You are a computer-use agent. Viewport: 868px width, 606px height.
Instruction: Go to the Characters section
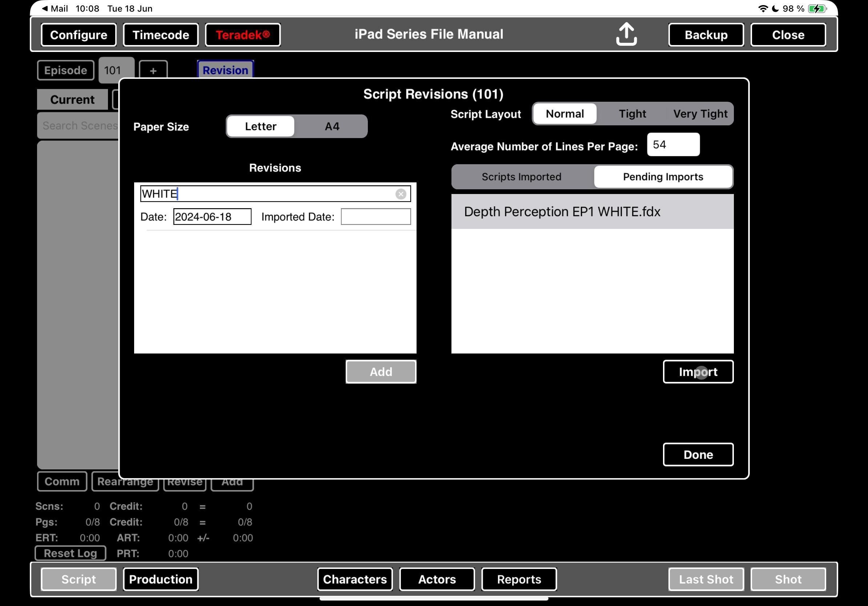(x=354, y=579)
